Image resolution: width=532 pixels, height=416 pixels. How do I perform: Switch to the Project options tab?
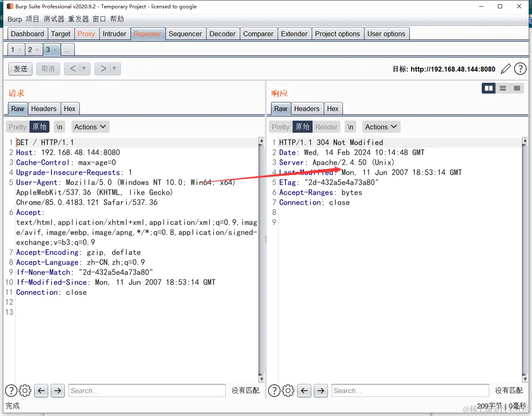pos(337,34)
